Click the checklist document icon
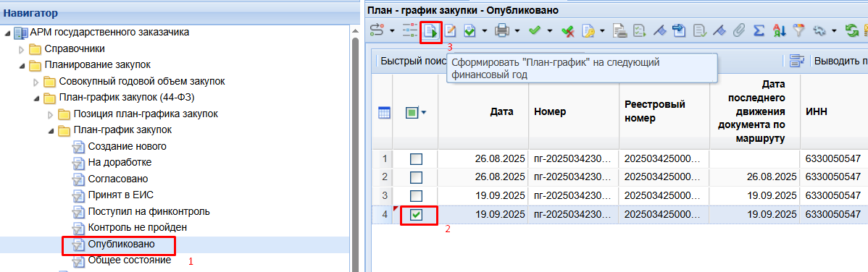Image resolution: width=868 pixels, height=272 pixels. [x=639, y=31]
